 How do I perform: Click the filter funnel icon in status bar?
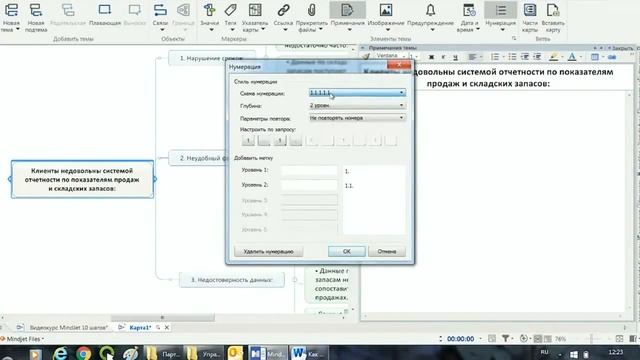click(505, 338)
